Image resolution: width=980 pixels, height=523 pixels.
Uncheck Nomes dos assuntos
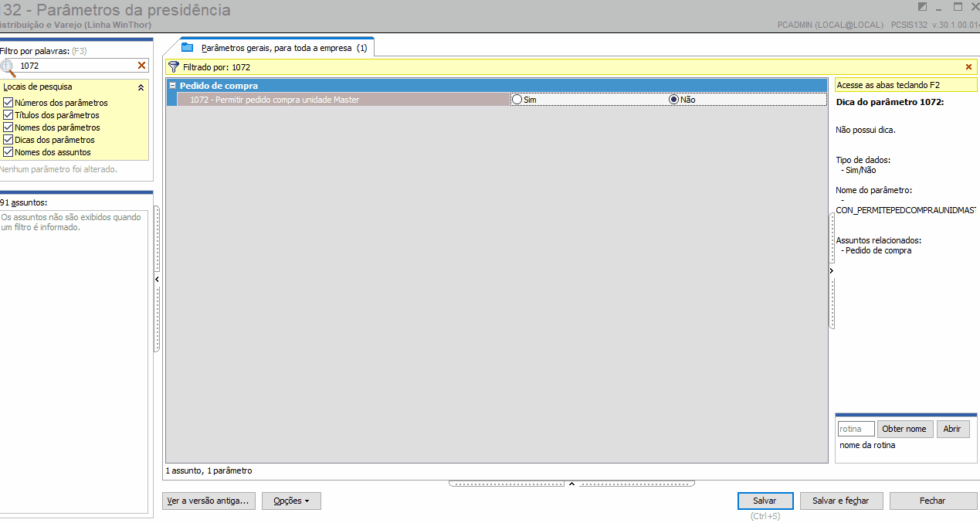tap(8, 152)
